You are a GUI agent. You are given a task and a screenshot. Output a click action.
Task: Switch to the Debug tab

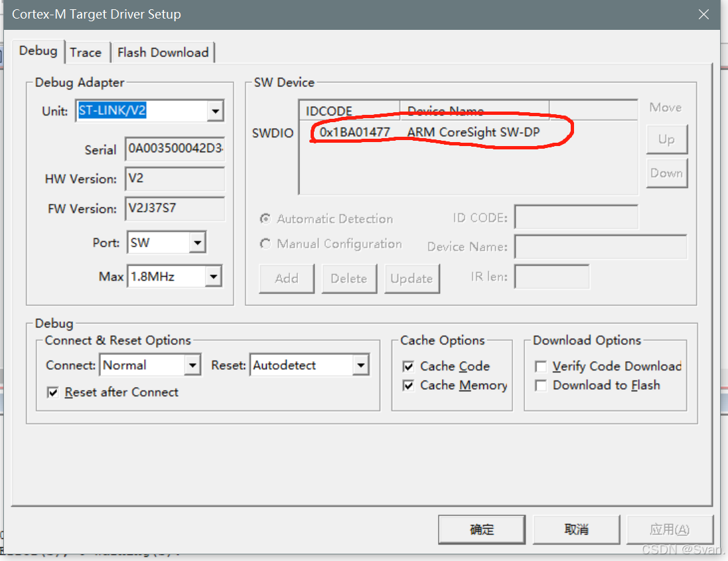pyautogui.click(x=38, y=51)
